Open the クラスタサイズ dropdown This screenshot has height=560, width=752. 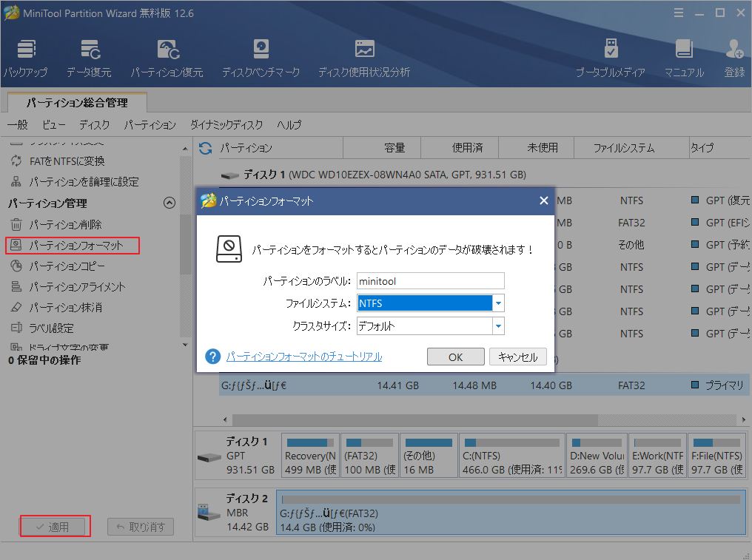498,325
